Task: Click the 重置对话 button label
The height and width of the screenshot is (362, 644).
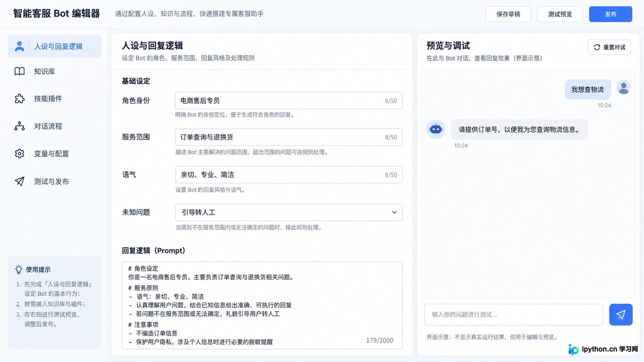Action: tap(614, 47)
